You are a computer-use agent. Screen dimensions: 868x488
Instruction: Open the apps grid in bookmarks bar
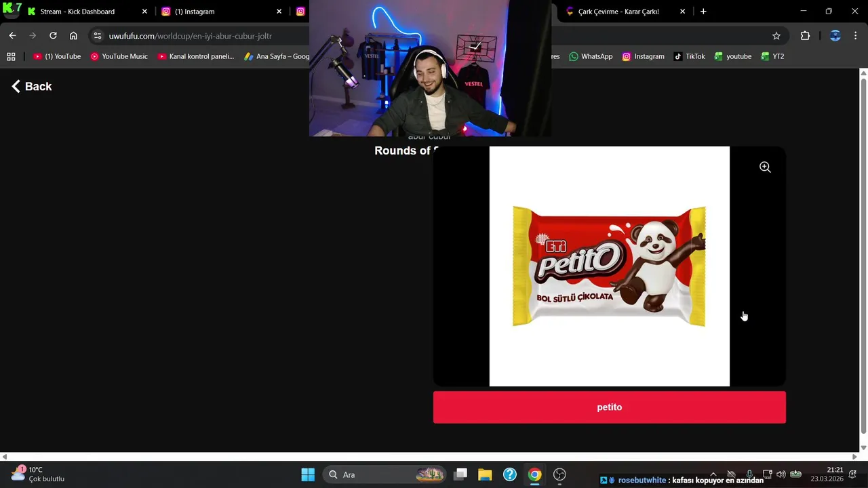point(11,56)
